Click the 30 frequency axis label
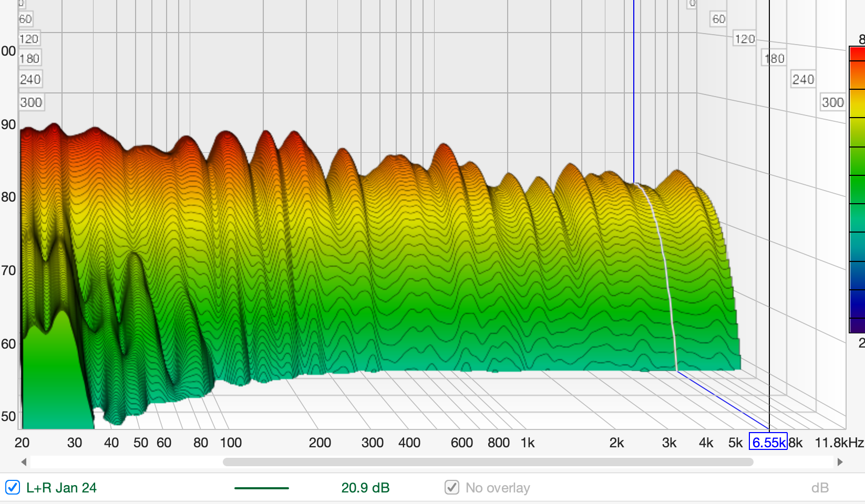This screenshot has height=504, width=865. [75, 443]
